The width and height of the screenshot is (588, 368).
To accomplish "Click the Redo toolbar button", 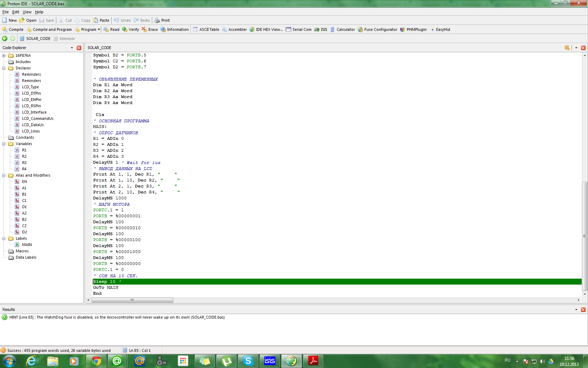I will 142,20.
